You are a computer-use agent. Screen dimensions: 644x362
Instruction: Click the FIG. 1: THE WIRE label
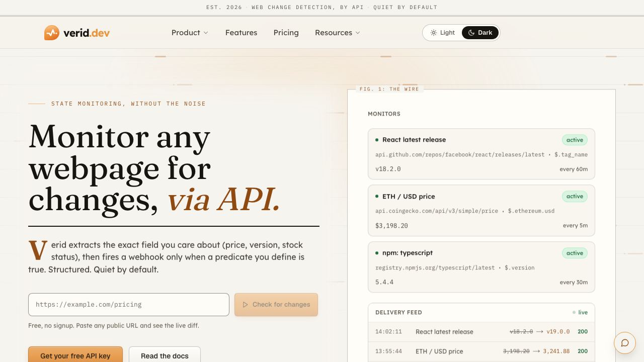pos(389,89)
